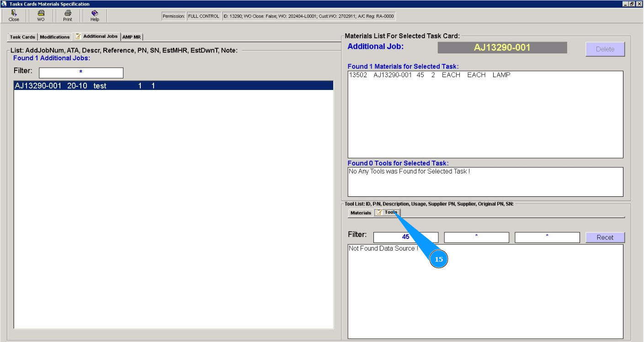Click the Additional Jobs filter field
Viewport: 644px width, 342px height.
click(81, 73)
